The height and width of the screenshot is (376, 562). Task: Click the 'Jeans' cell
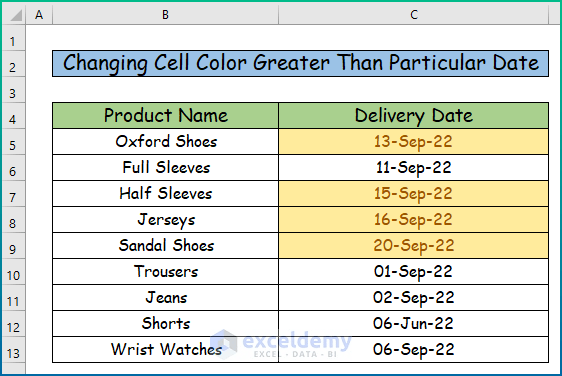click(165, 298)
